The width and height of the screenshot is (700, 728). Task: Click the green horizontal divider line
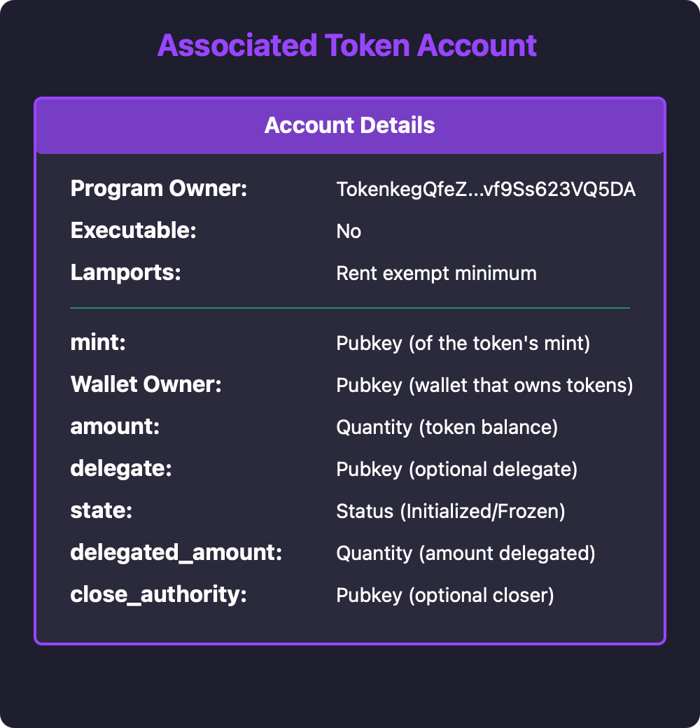(x=350, y=308)
